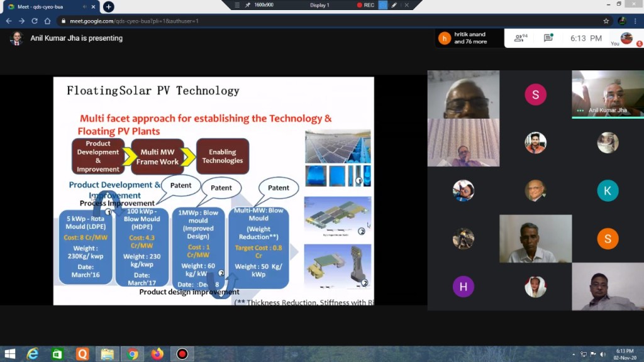Image resolution: width=644 pixels, height=362 pixels.
Task: Launch Internet Explorer from the taskbar
Action: [33, 354]
